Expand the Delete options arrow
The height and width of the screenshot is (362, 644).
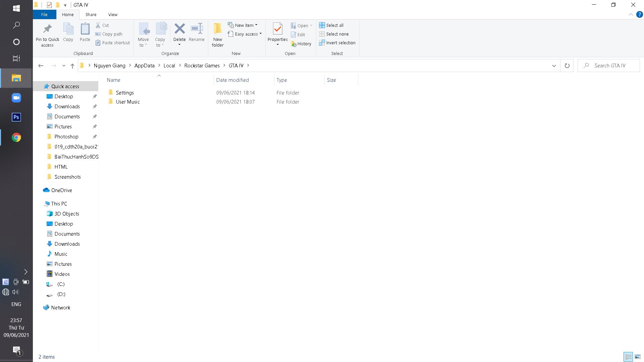pyautogui.click(x=179, y=45)
